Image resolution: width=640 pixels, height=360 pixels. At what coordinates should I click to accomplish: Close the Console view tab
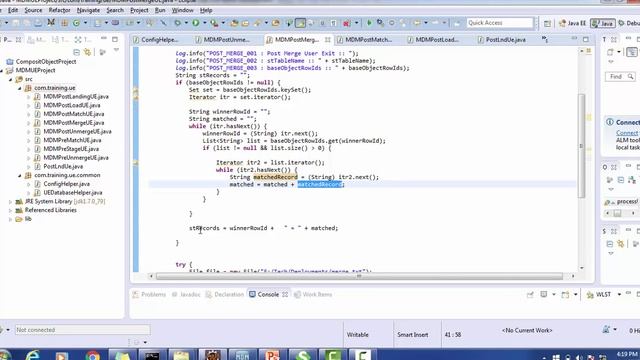[x=285, y=294]
